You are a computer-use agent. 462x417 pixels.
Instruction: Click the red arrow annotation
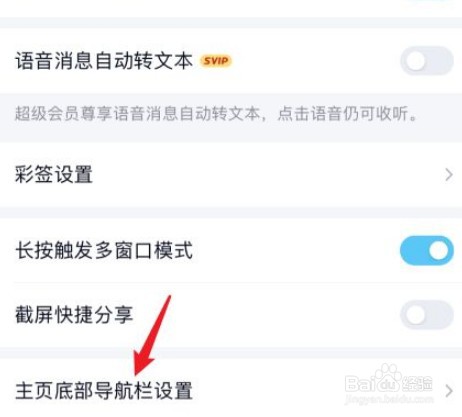tap(152, 335)
